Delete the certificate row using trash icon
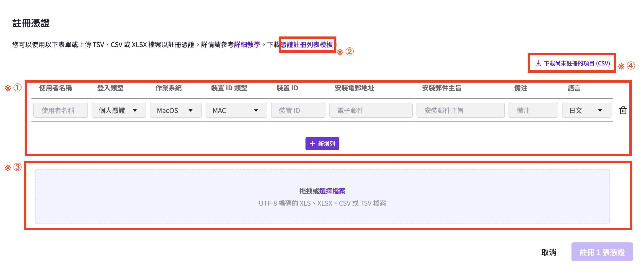The width and height of the screenshot is (644, 273). click(623, 110)
